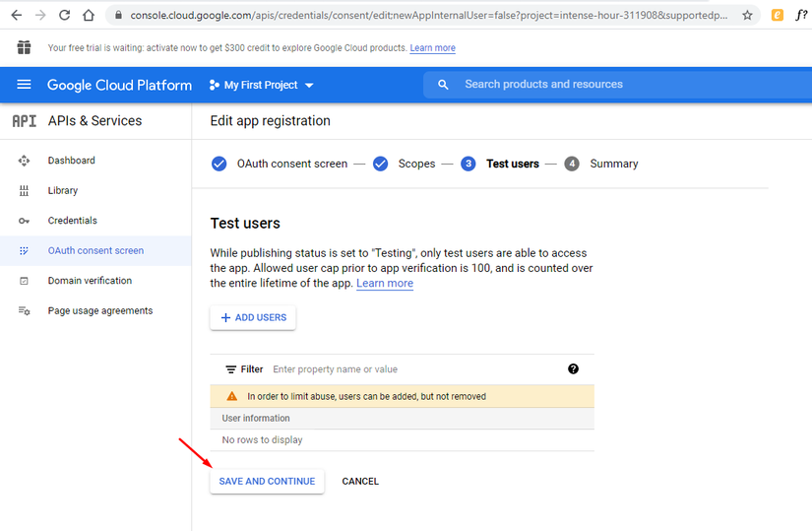Click the Credentials key icon
The image size is (812, 531).
coord(24,221)
